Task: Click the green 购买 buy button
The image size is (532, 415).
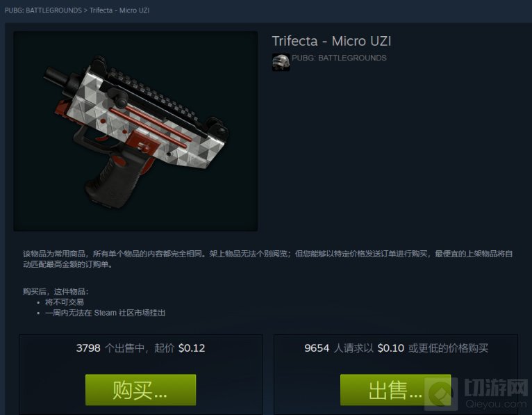Action: (140, 390)
